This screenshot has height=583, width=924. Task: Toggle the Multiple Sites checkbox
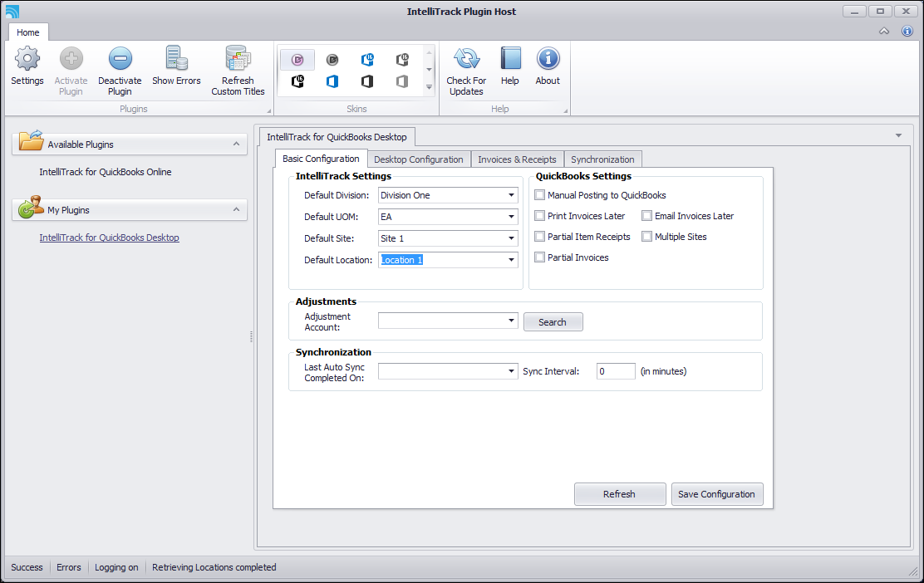coord(646,236)
